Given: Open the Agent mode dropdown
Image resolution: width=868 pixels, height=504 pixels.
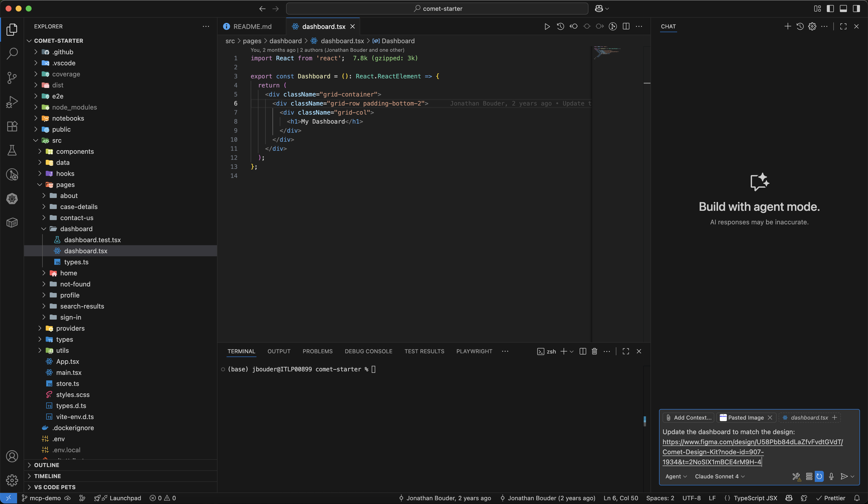Looking at the screenshot, I should (x=676, y=476).
